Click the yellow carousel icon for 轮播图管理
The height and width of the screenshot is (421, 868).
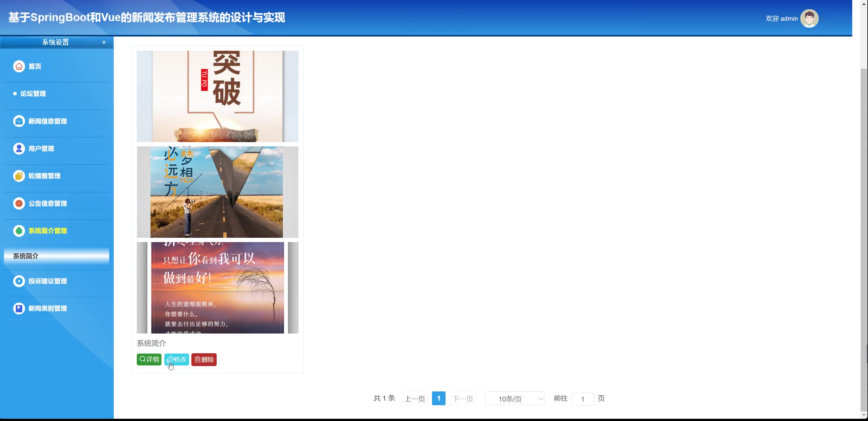pos(19,176)
